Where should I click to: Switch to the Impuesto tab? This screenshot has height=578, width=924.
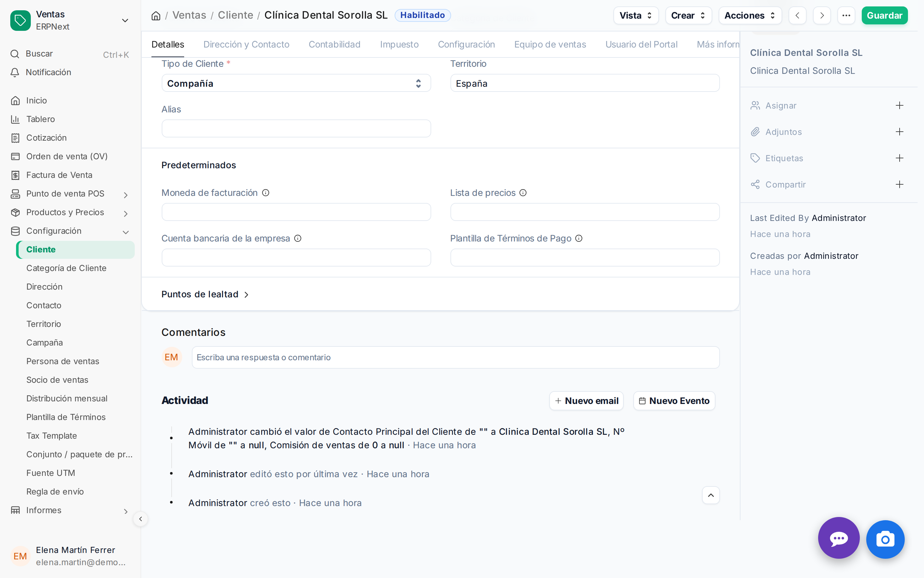(x=399, y=44)
